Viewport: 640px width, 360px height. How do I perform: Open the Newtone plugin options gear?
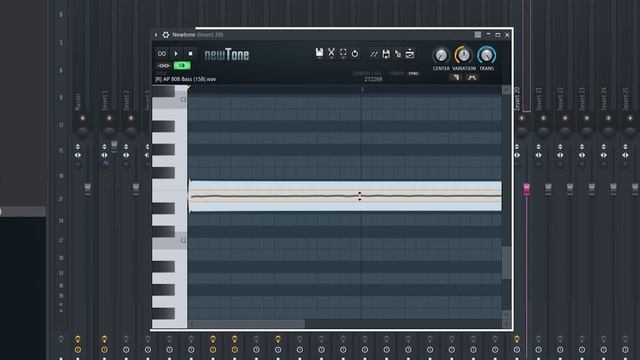click(166, 35)
